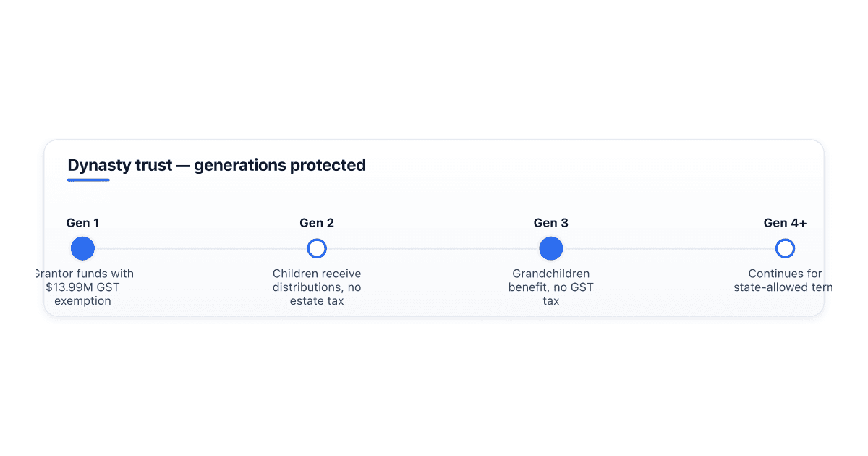This screenshot has width=868, height=456.
Task: Click the words 'estate tax' under Gen 2
Action: point(317,301)
